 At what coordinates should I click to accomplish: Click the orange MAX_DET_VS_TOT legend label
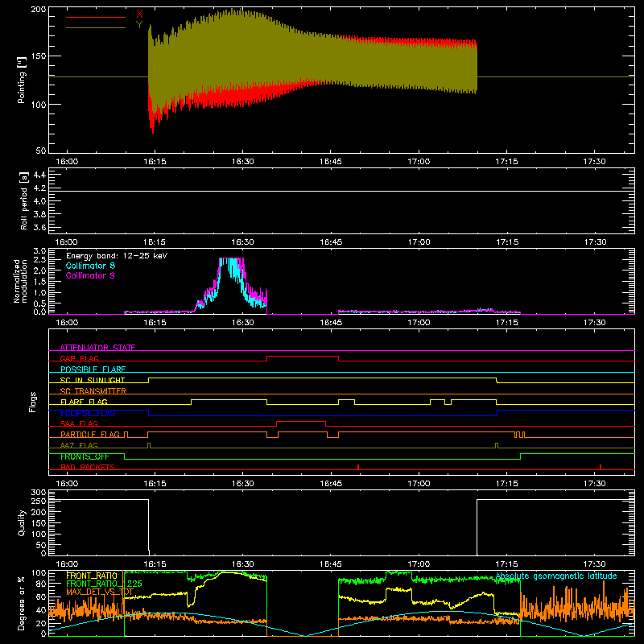[100, 592]
